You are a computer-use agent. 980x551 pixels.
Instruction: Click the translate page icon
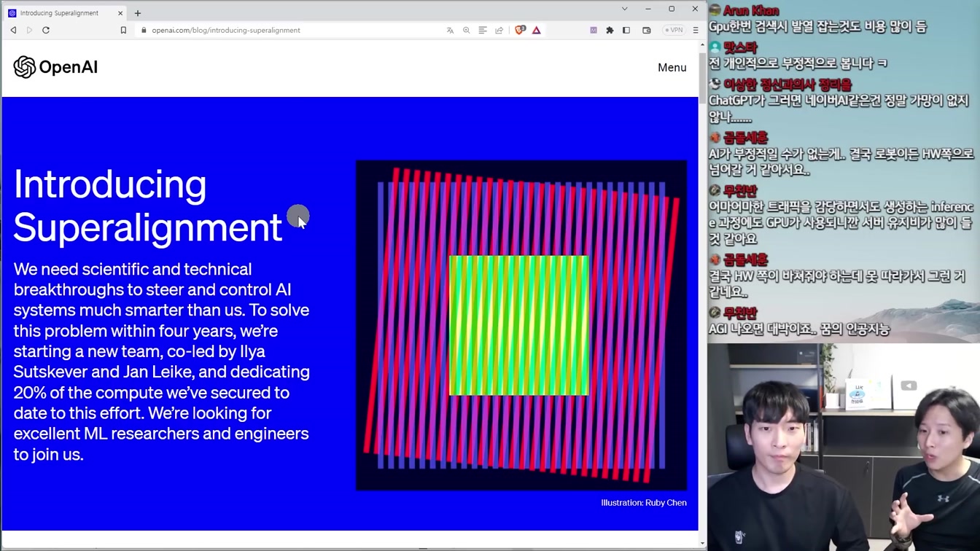click(x=450, y=30)
